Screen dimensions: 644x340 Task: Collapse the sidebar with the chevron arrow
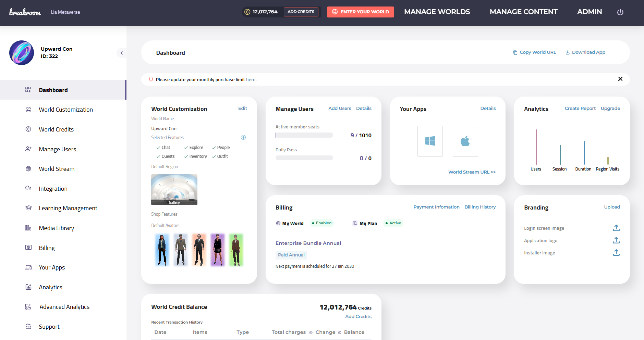click(121, 53)
